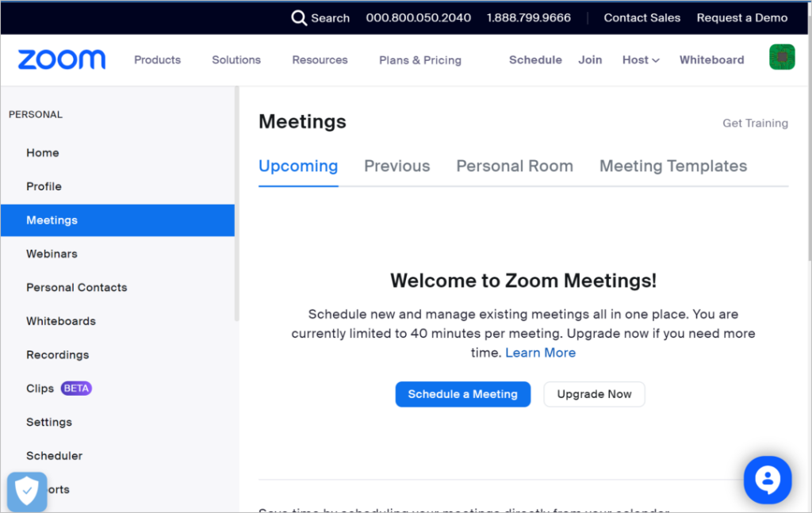This screenshot has height=513, width=812.
Task: Follow the Learn More link
Action: pyautogui.click(x=540, y=353)
